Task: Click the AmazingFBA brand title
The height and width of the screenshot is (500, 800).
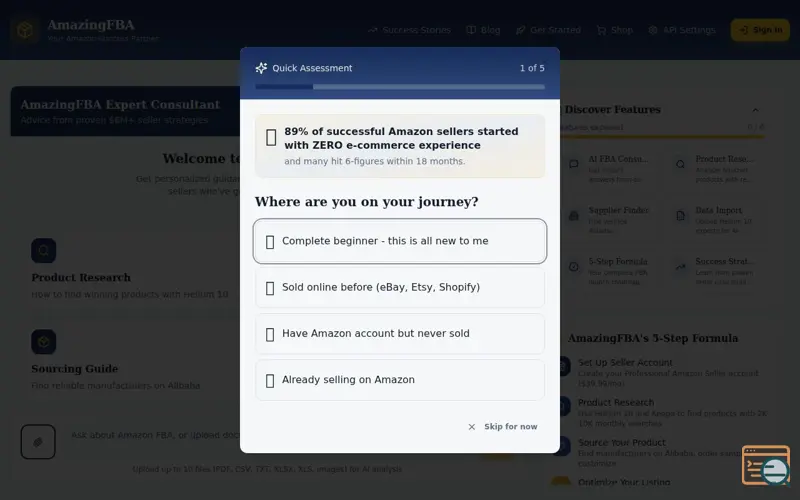Action: click(91, 25)
